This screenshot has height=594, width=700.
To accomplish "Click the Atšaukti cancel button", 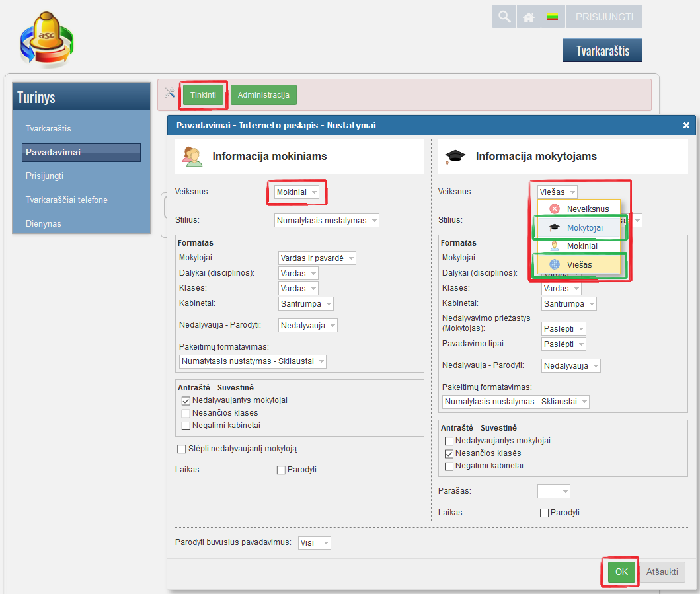I will tap(662, 572).
